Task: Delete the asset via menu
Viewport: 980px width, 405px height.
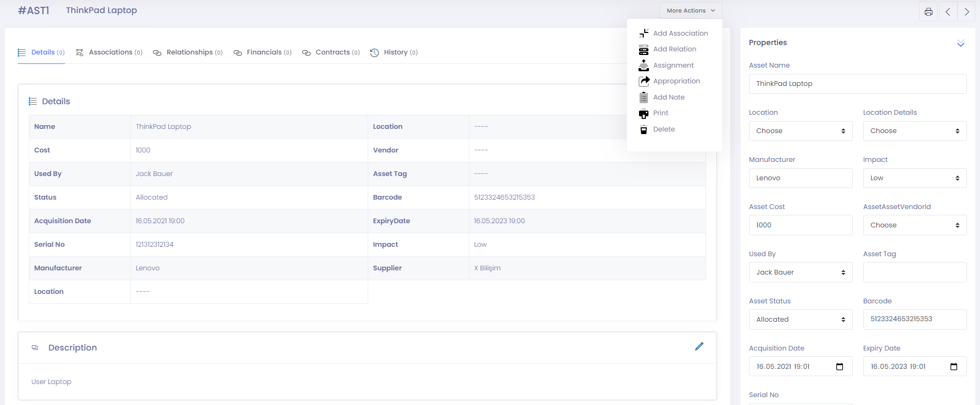Action: [664, 129]
